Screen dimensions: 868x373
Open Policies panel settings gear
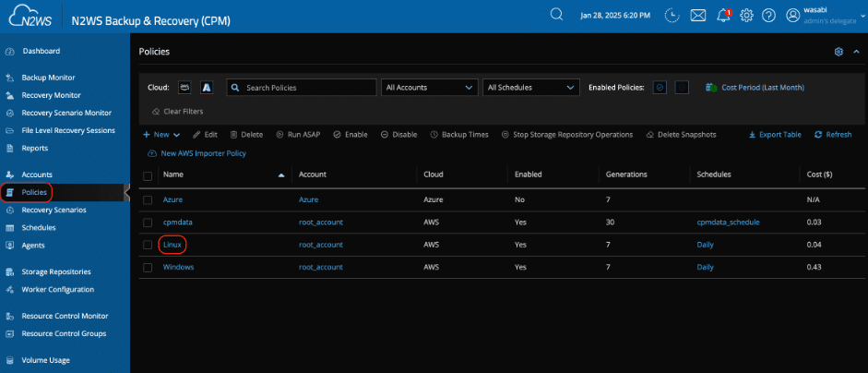click(x=838, y=52)
